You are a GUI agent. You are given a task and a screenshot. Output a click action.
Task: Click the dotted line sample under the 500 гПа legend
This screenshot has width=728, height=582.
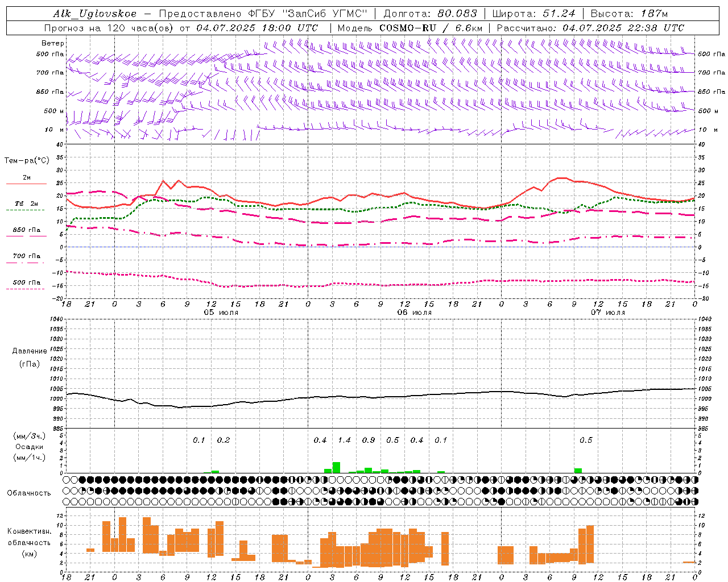[x=26, y=289]
